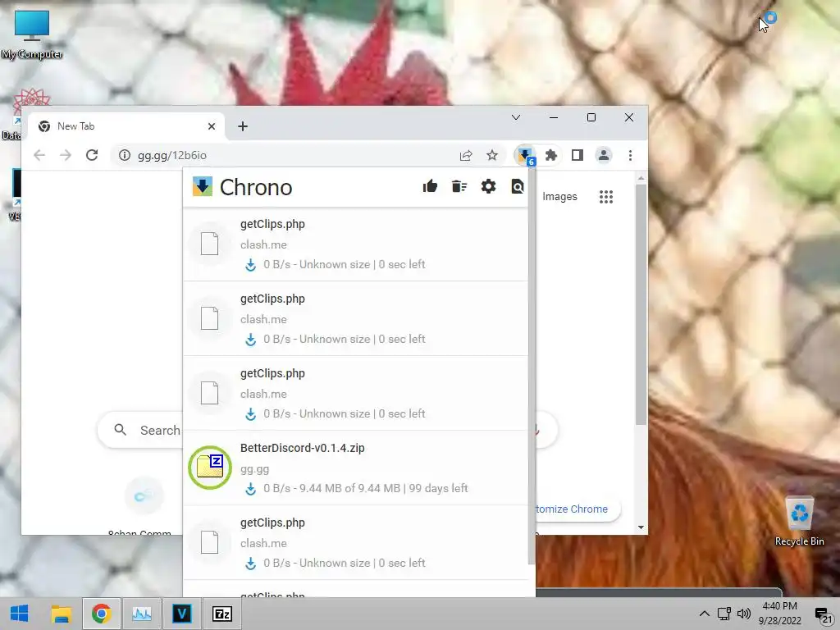840x630 pixels.
Task: Open the Chrome three-dot menu
Action: tap(630, 155)
